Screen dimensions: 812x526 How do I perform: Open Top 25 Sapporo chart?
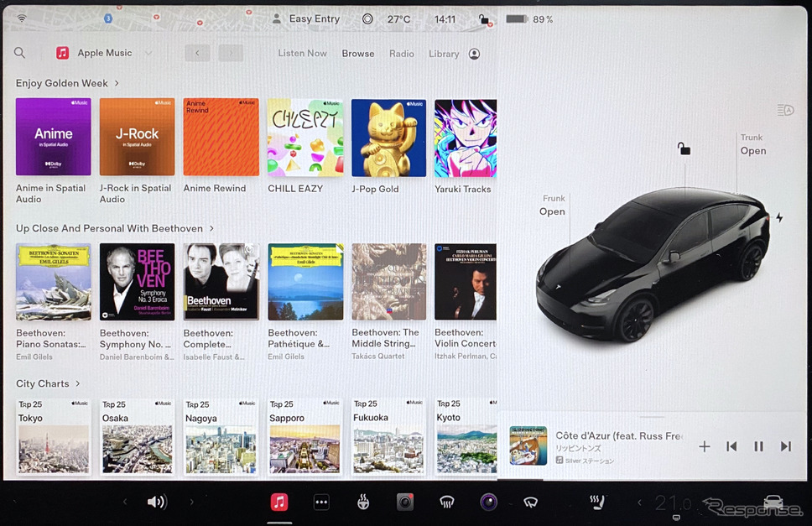pyautogui.click(x=305, y=436)
